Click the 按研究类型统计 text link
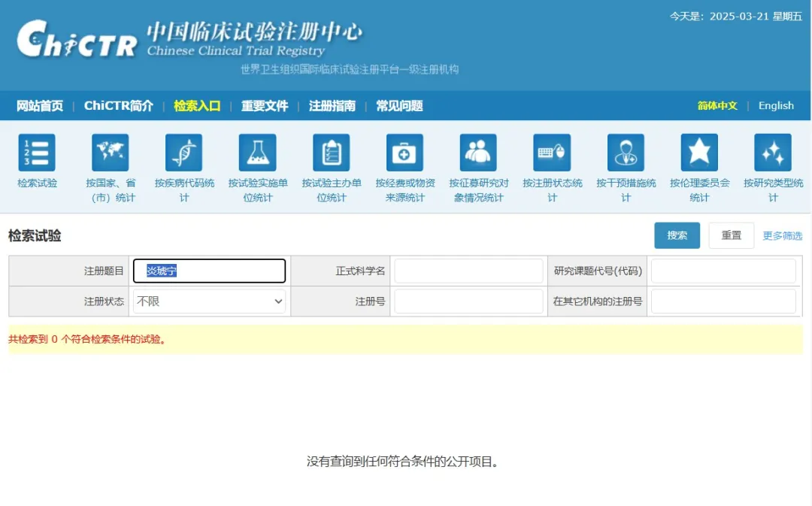Screen dimensions: 812x506 tap(773, 190)
